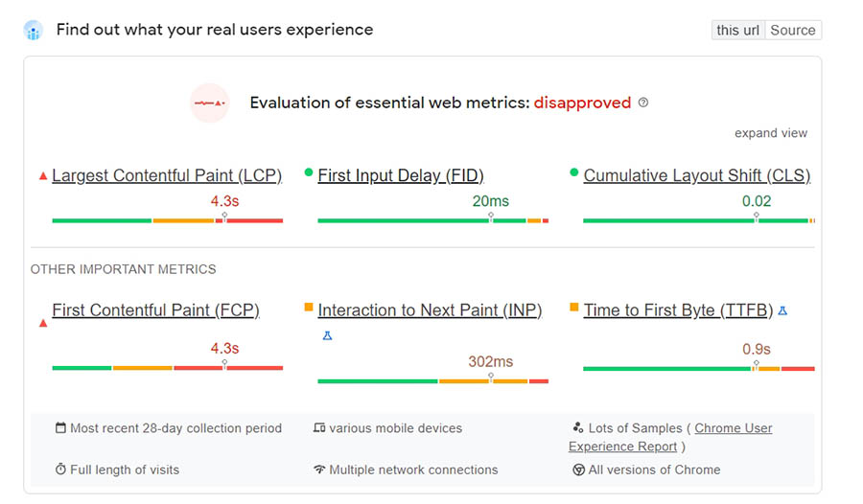Click the help icon next to disapproved
Screen dimensions: 863x504
643,103
